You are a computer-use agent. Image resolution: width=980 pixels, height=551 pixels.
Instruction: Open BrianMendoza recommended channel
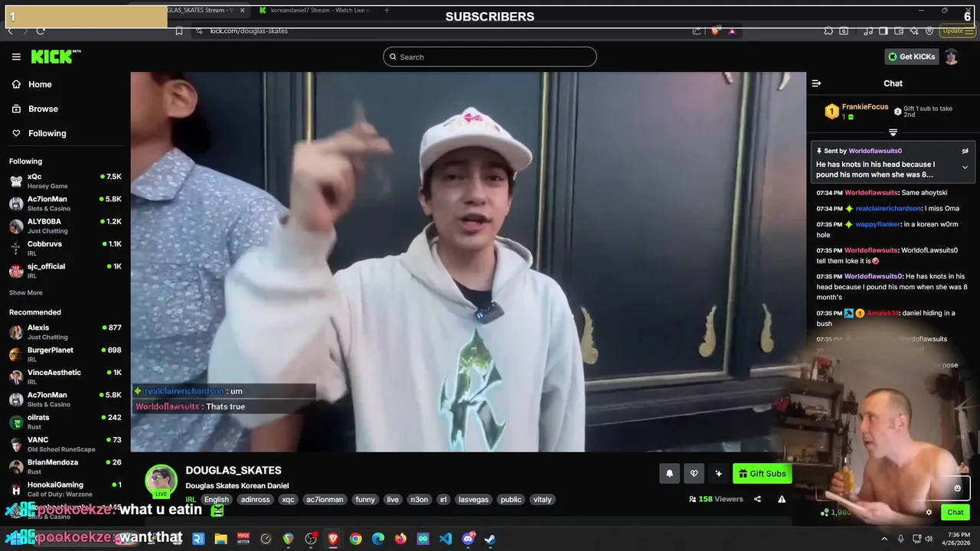click(x=65, y=466)
